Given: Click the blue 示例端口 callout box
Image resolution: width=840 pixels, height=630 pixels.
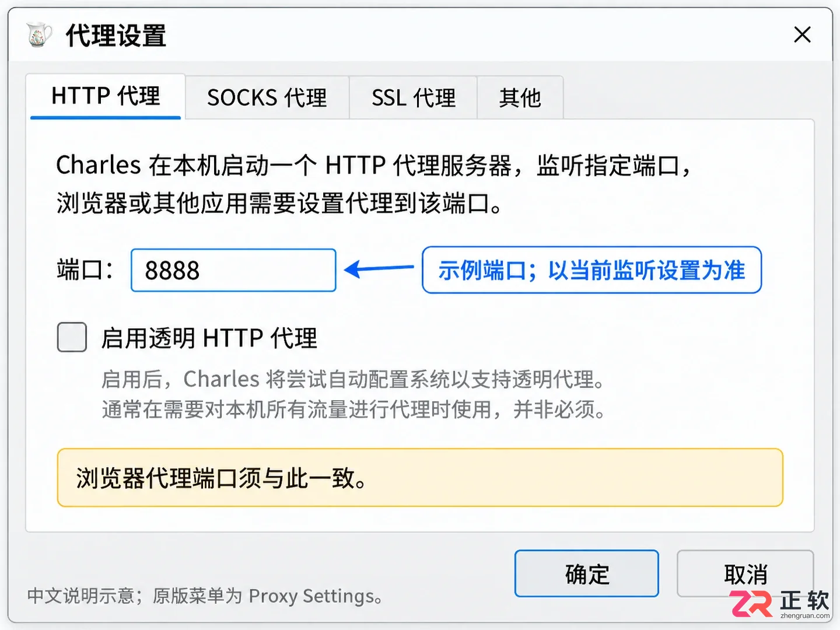Looking at the screenshot, I should click(x=591, y=270).
